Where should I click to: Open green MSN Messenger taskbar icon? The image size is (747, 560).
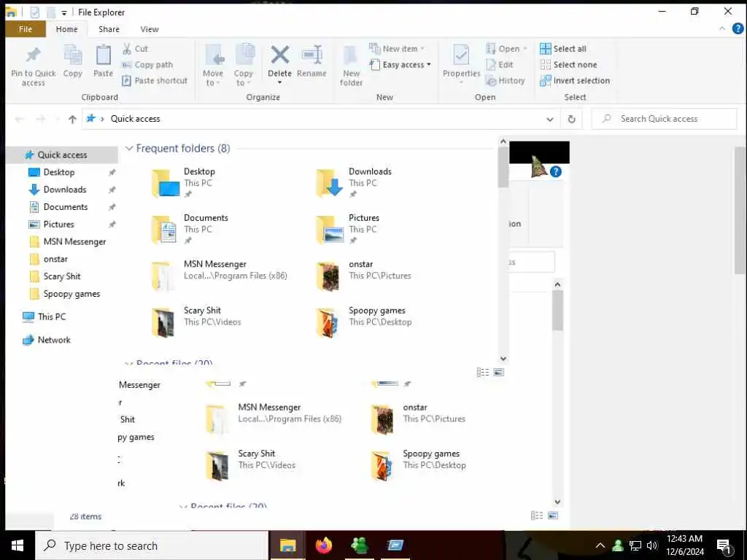360,545
